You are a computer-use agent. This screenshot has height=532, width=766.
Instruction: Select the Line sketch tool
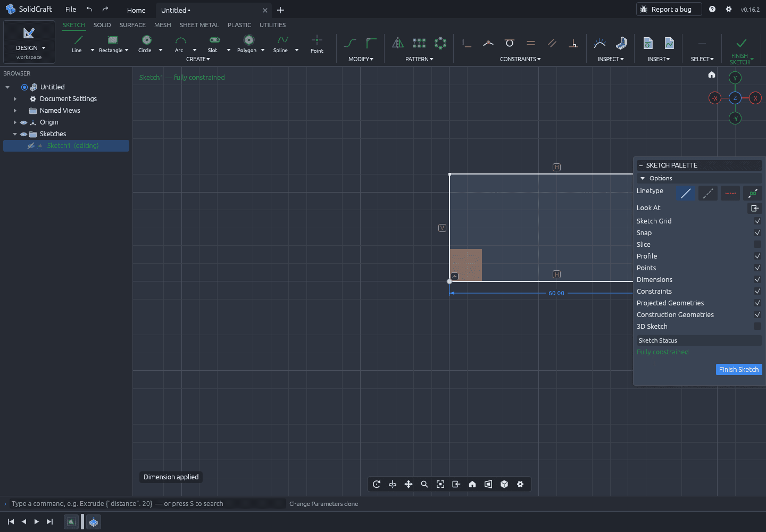pos(78,44)
